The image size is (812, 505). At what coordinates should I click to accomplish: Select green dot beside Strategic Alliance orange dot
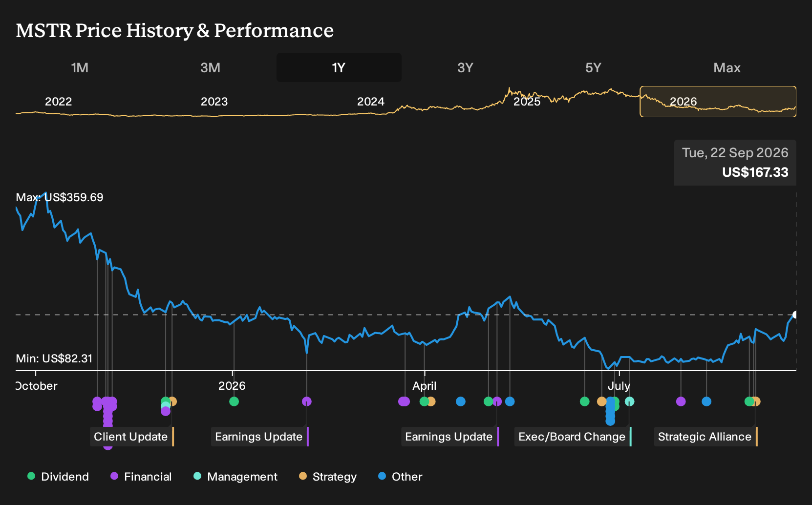pos(749,401)
